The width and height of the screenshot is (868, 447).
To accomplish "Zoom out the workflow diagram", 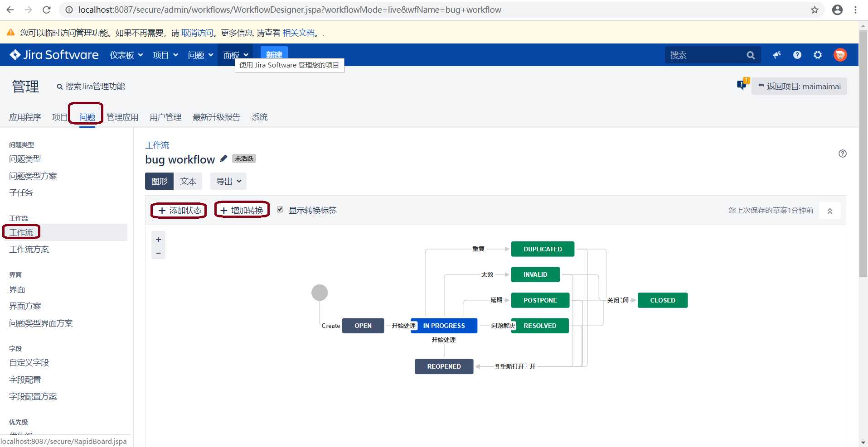I will point(158,253).
